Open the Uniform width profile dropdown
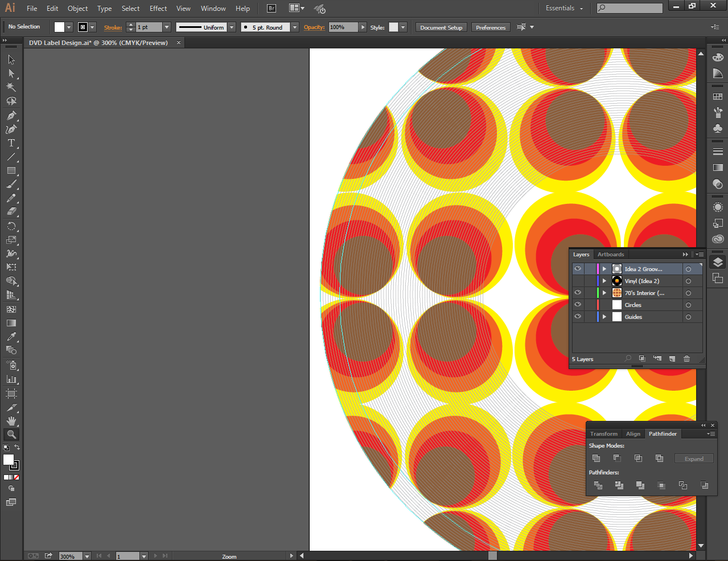728x561 pixels. click(232, 27)
